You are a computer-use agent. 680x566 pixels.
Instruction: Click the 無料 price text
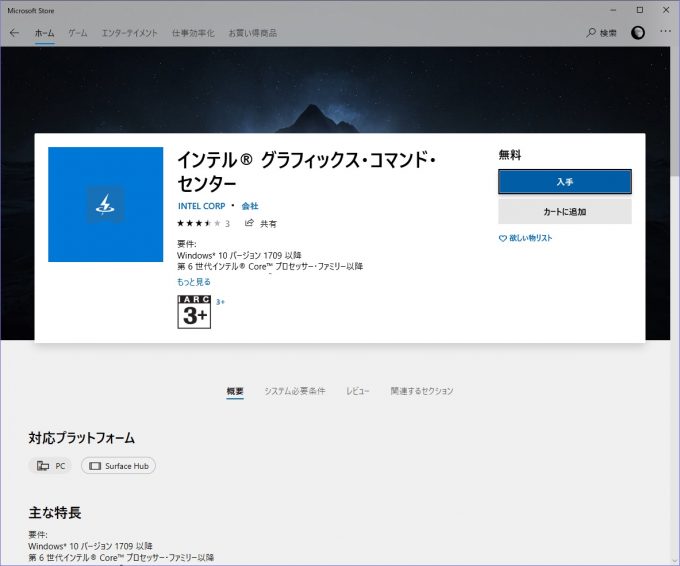[510, 154]
